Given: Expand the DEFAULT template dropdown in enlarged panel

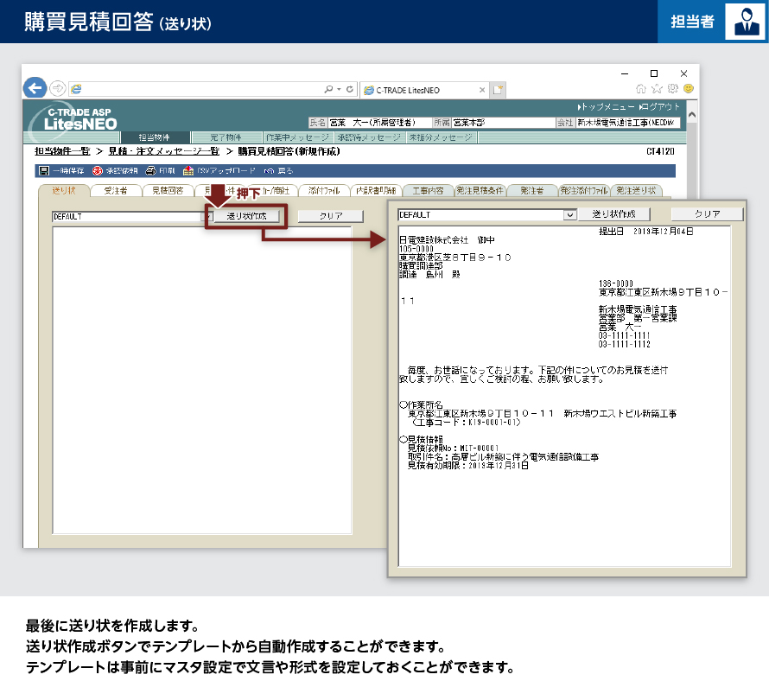Looking at the screenshot, I should [569, 213].
